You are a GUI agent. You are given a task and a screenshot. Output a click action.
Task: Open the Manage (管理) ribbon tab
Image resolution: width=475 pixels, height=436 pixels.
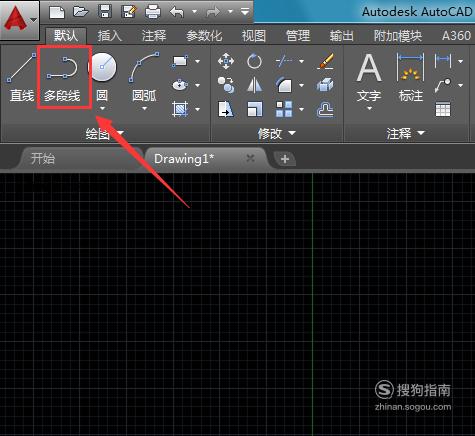click(x=298, y=35)
